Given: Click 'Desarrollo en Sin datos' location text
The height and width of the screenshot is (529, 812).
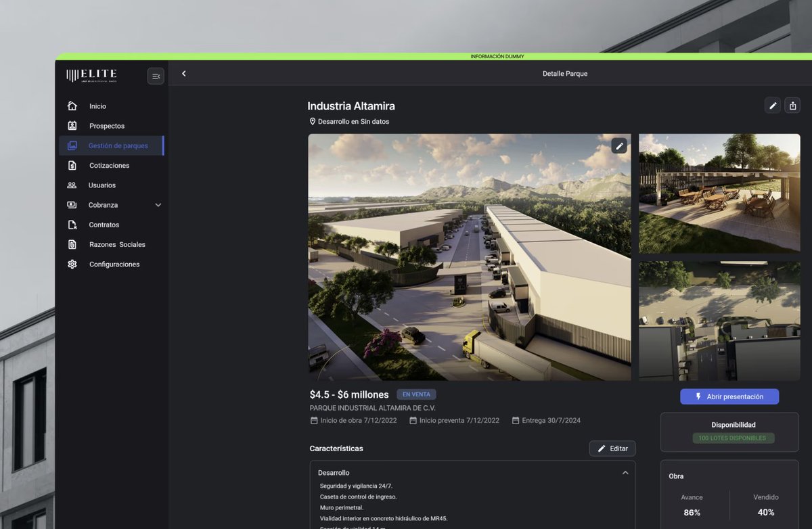Looking at the screenshot, I should point(353,122).
